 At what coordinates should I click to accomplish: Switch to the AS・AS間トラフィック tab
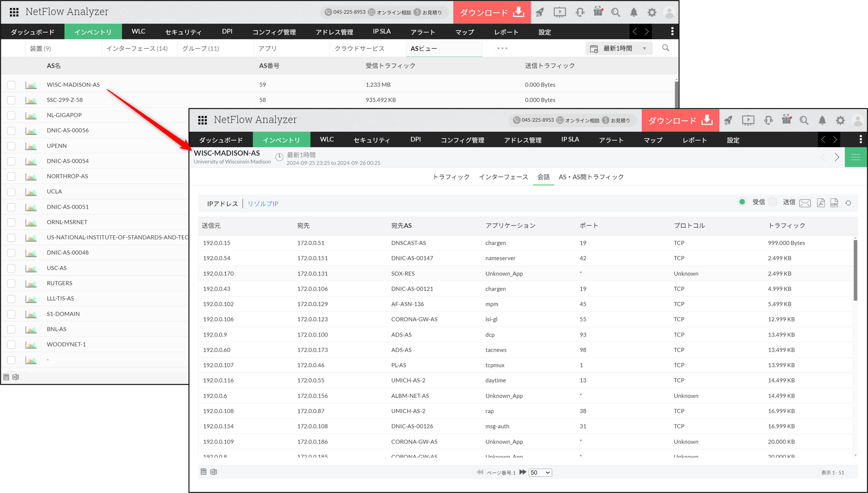(x=591, y=177)
